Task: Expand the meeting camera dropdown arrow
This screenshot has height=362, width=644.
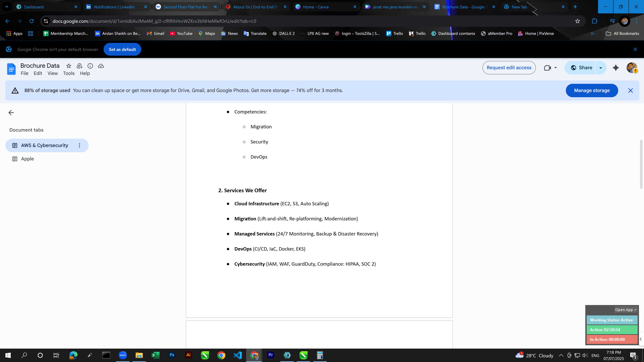Action: [555, 68]
